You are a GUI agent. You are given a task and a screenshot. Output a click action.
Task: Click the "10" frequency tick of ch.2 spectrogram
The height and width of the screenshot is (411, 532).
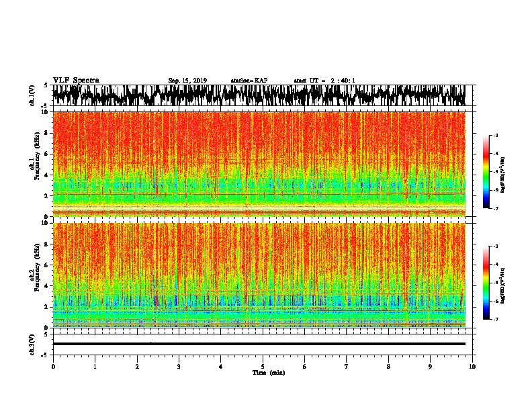tap(45, 223)
